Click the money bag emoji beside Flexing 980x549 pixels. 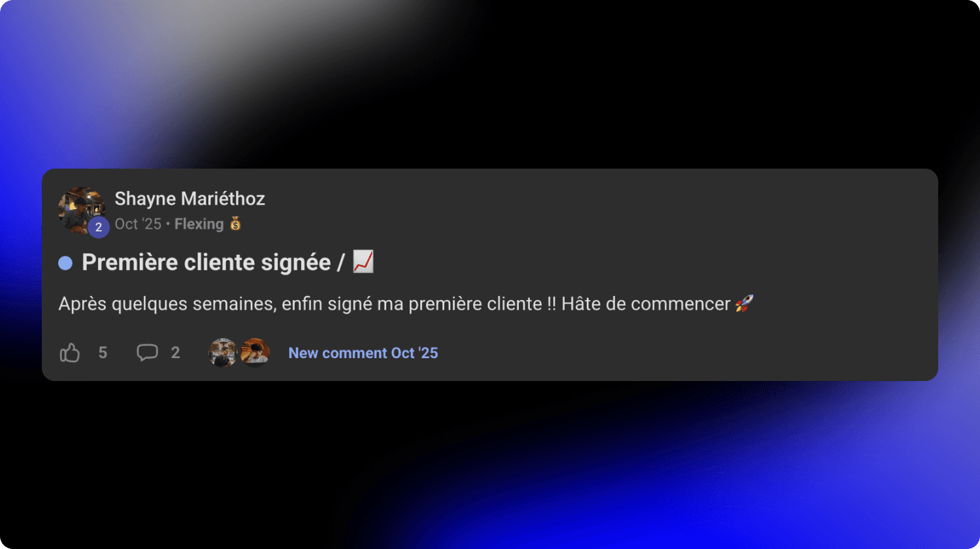point(235,224)
